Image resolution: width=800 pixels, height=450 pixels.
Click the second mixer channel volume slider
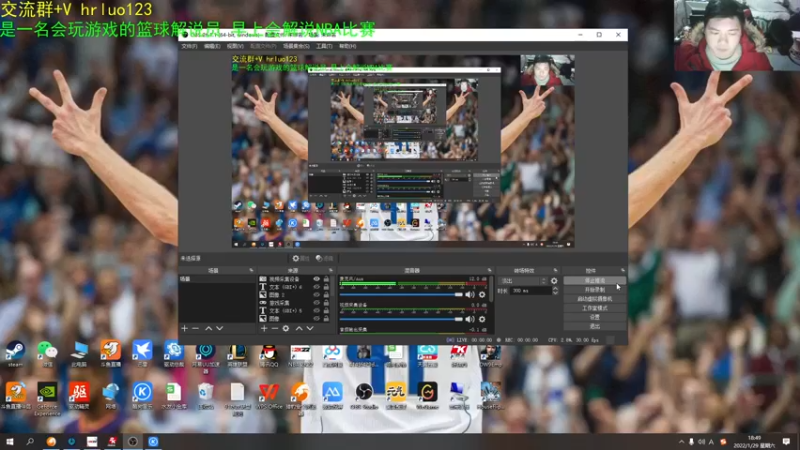401,319
